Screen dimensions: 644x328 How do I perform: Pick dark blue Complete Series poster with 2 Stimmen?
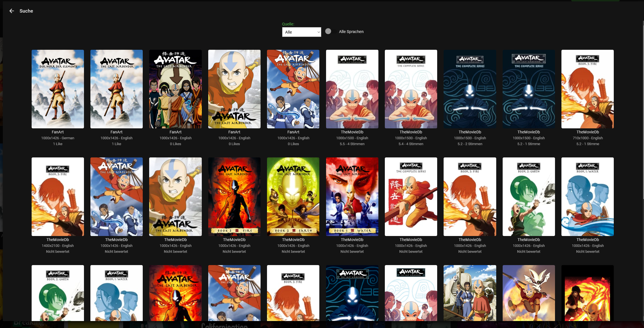pos(470,89)
